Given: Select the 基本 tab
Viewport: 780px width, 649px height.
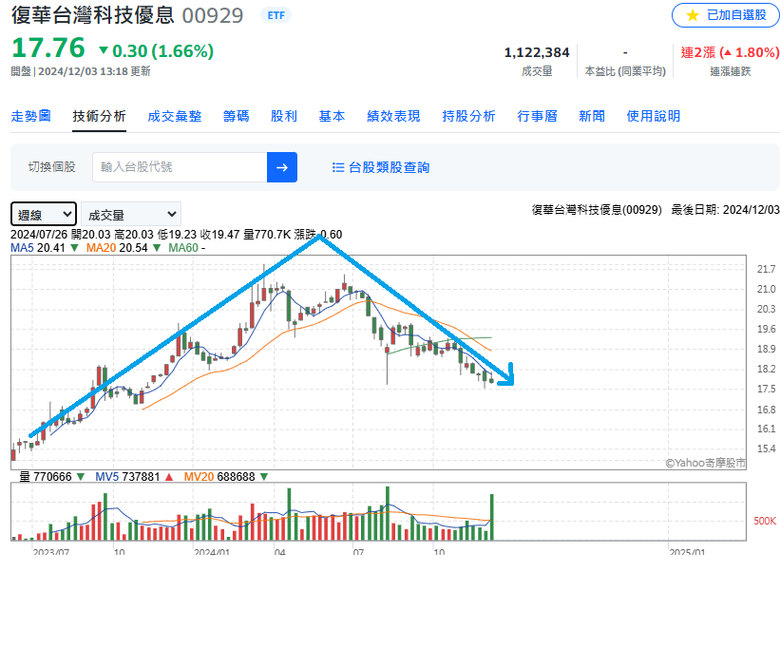Looking at the screenshot, I should click(x=332, y=116).
